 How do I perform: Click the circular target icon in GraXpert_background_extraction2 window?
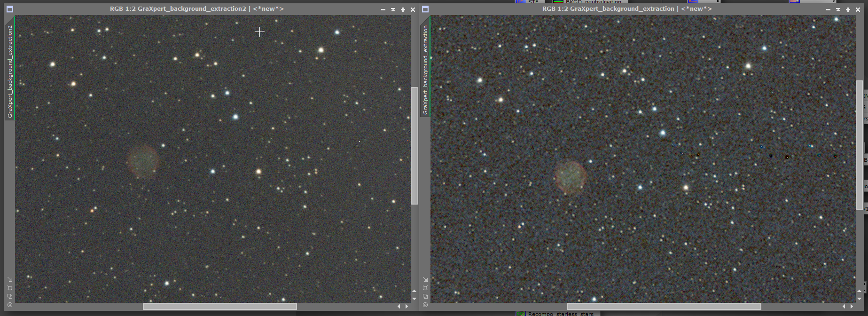coord(10,305)
